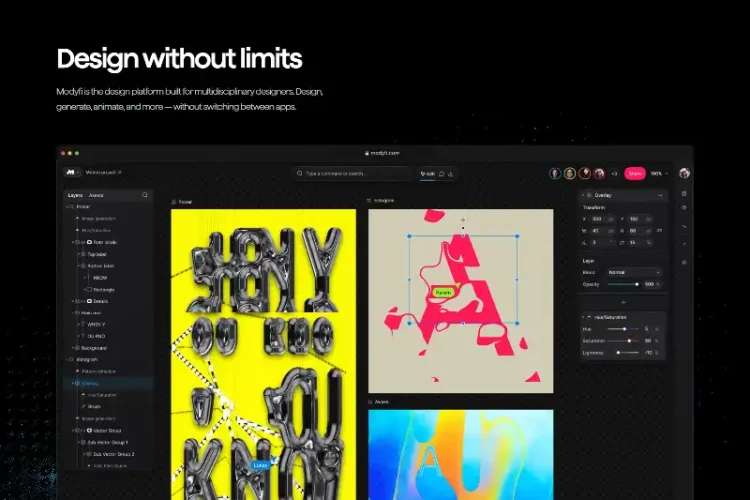Click the green-ringed collaborator avatar

[x=570, y=173]
